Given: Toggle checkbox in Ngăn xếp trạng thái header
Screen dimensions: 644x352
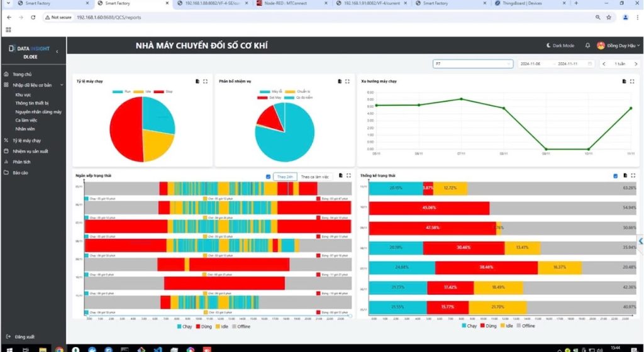Looking at the screenshot, I should point(269,177).
